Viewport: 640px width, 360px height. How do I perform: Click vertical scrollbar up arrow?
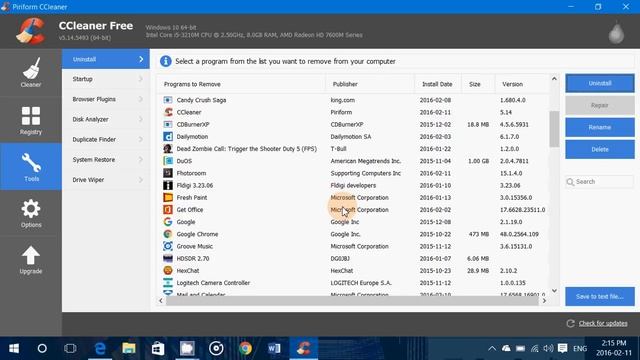pos(554,79)
